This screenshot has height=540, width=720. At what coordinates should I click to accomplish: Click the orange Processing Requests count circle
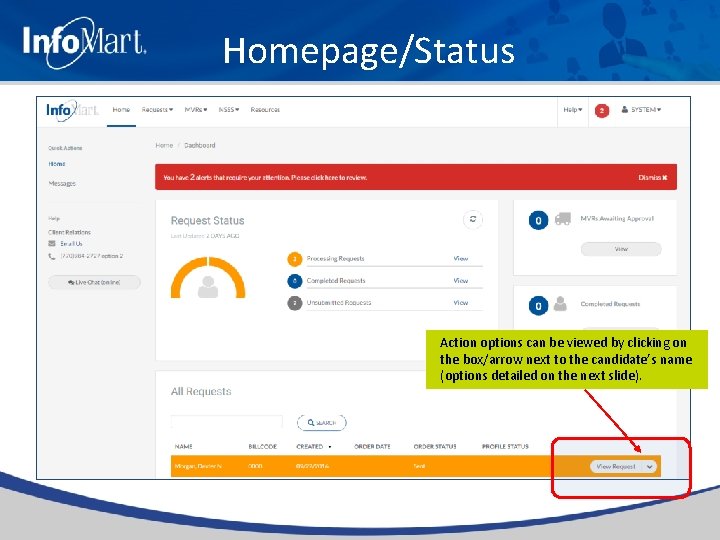[x=294, y=259]
